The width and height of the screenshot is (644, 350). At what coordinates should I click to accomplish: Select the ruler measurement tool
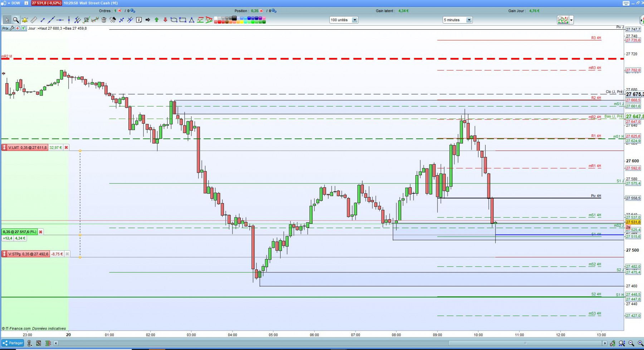34,20
